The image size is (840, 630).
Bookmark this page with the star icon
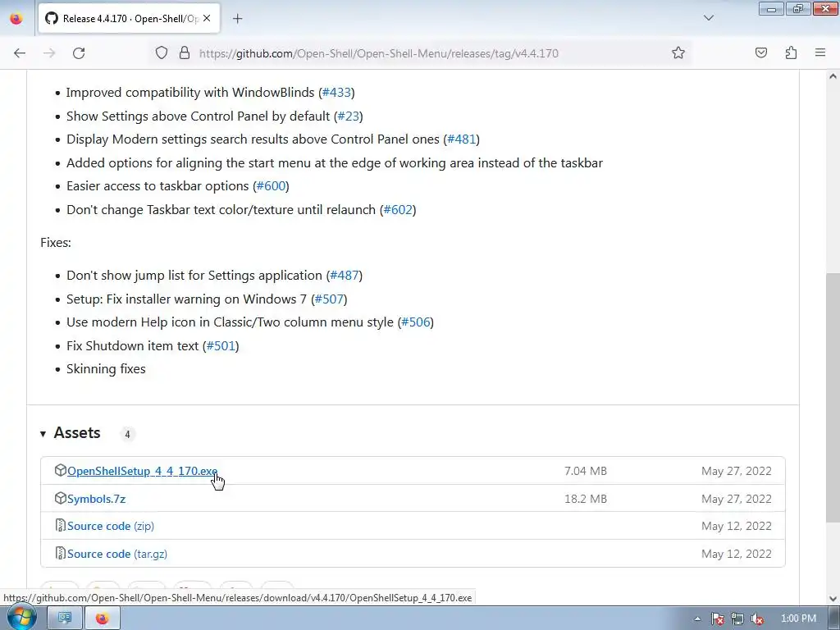coord(678,52)
